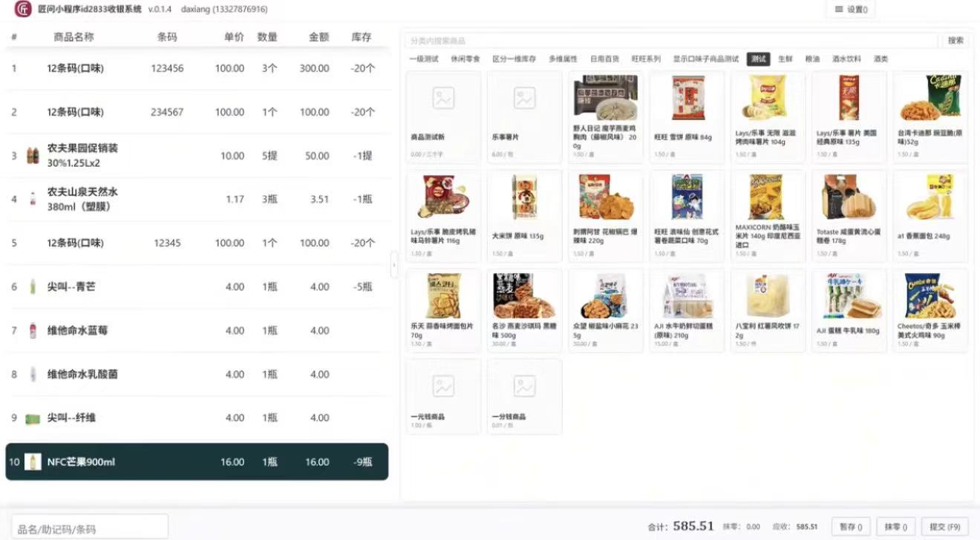
Task: Click the 维他命水蓝莓 bottle icon in cart
Action: click(x=33, y=331)
